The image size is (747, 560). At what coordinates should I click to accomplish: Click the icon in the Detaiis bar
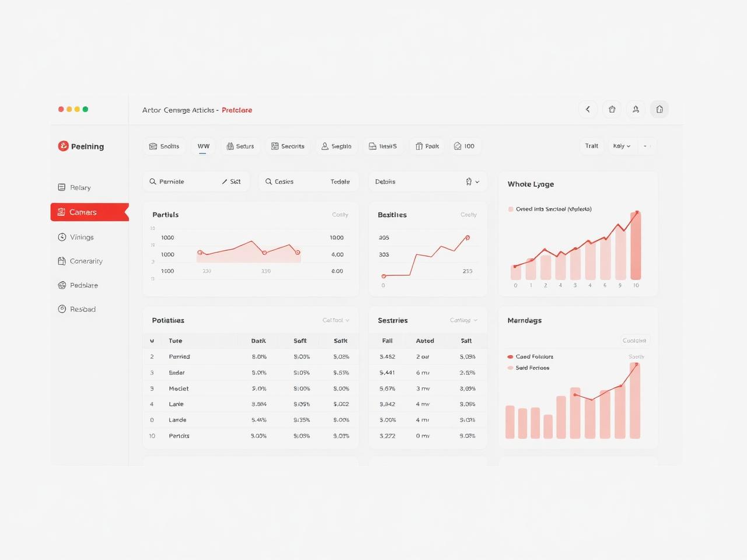pos(469,181)
